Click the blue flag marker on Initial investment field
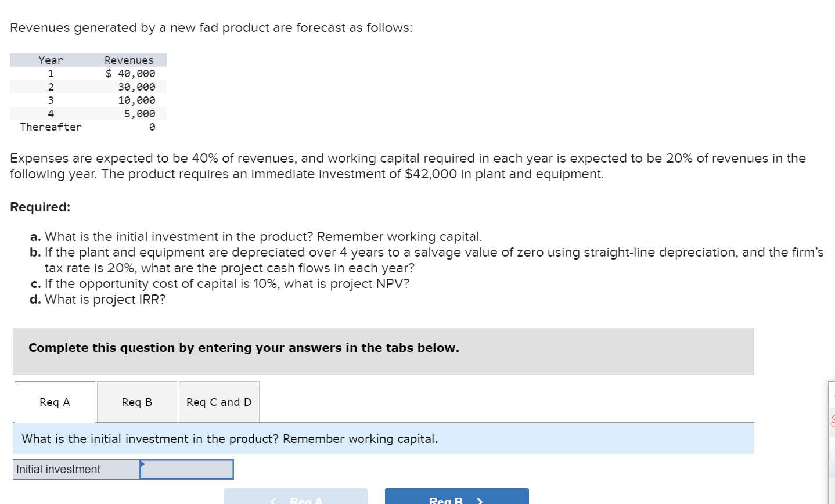Screen dimensions: 835x504 point(143,464)
